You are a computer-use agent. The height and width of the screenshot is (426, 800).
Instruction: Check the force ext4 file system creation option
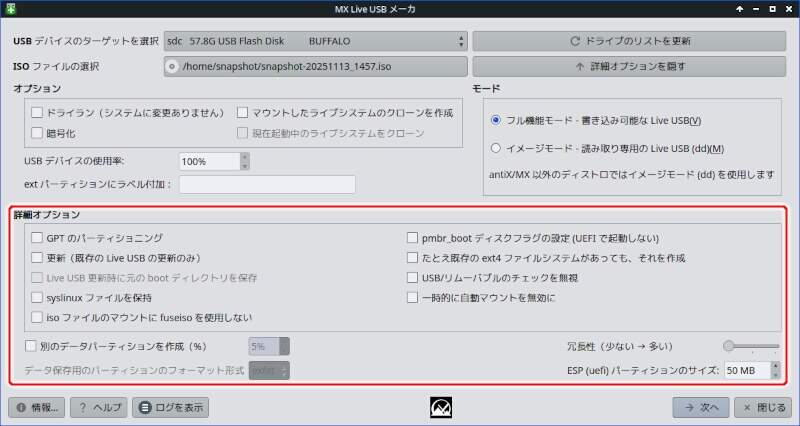pos(412,258)
